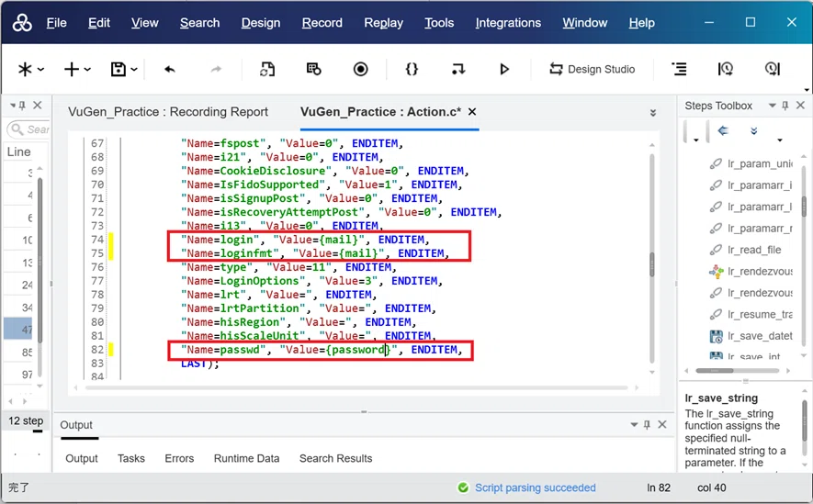The width and height of the screenshot is (813, 504).
Task: Click the Save floppy disk icon
Action: click(119, 69)
